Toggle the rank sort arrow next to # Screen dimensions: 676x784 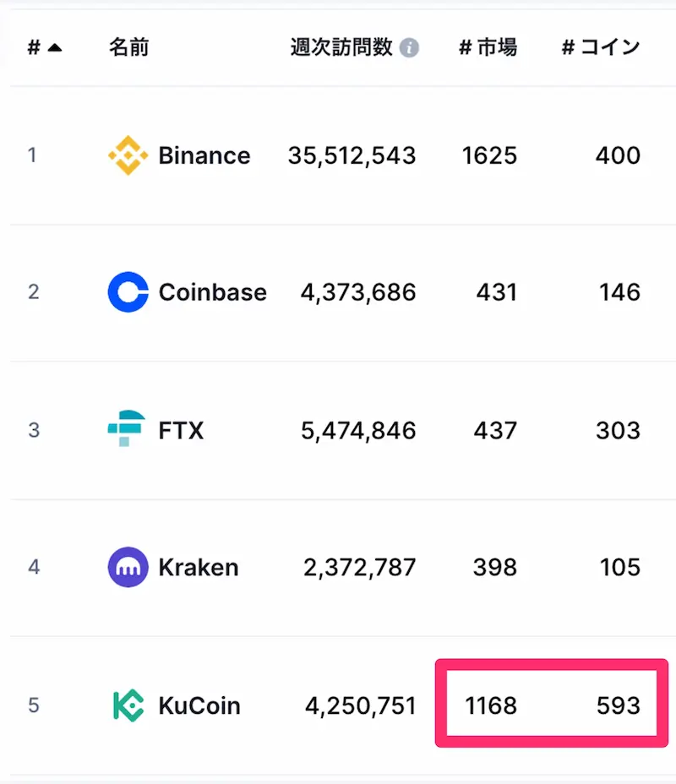[55, 48]
